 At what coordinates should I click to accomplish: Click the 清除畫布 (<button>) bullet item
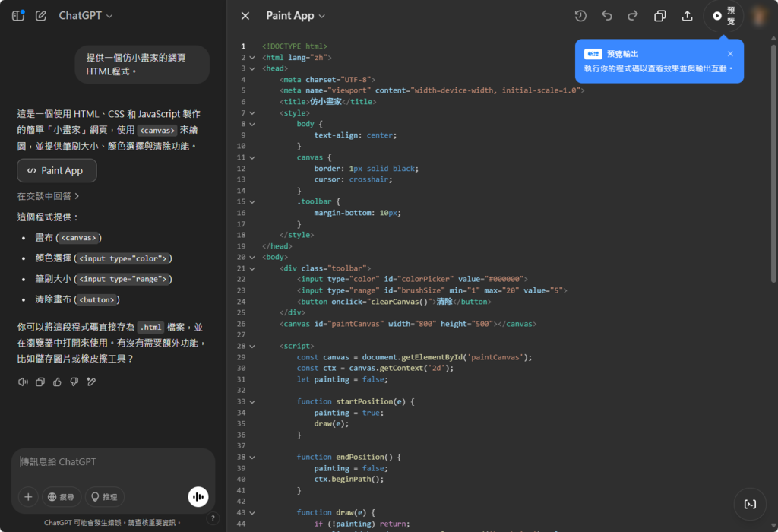77,299
